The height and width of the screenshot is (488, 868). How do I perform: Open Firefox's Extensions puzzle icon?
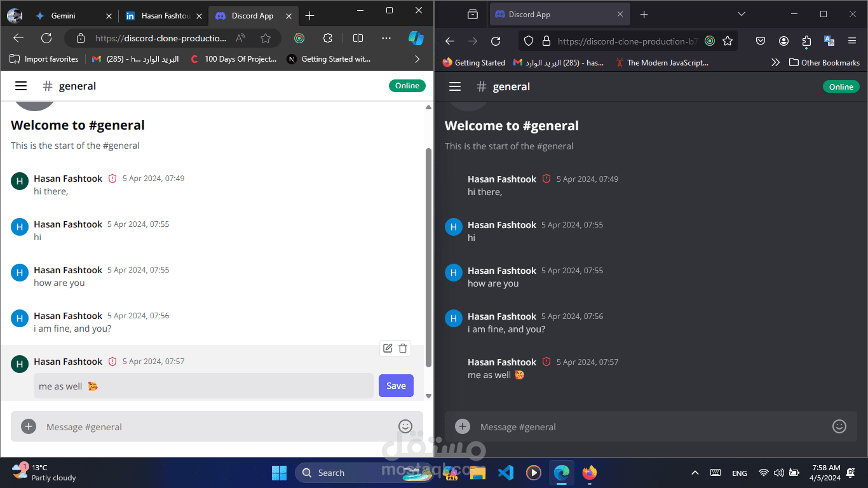click(806, 41)
